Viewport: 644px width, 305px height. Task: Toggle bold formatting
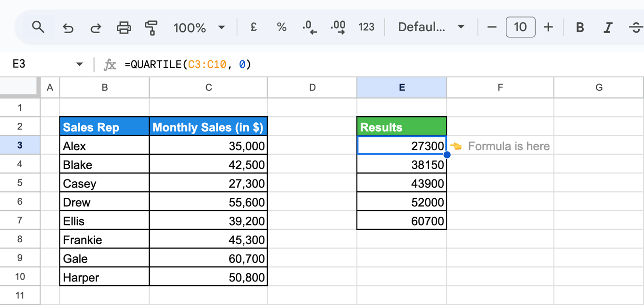(580, 28)
